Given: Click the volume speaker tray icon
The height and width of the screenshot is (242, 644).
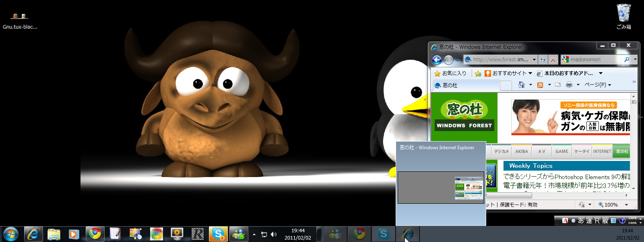Looking at the screenshot, I should (274, 234).
